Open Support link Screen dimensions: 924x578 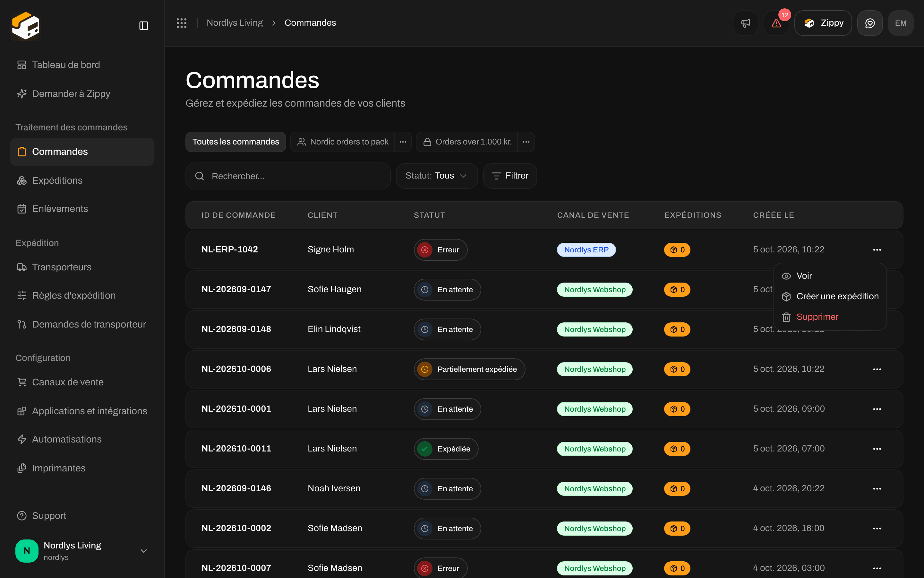pos(82,516)
